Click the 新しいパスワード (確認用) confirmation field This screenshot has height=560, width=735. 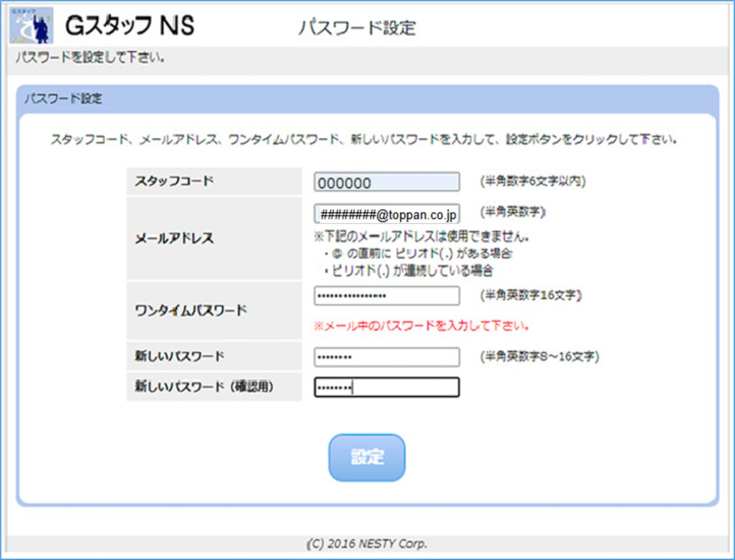click(387, 387)
